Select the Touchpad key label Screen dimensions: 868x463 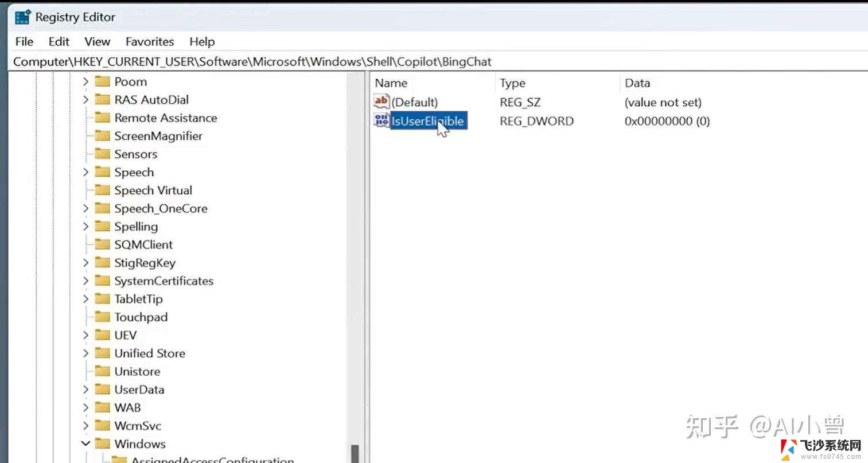pos(141,317)
